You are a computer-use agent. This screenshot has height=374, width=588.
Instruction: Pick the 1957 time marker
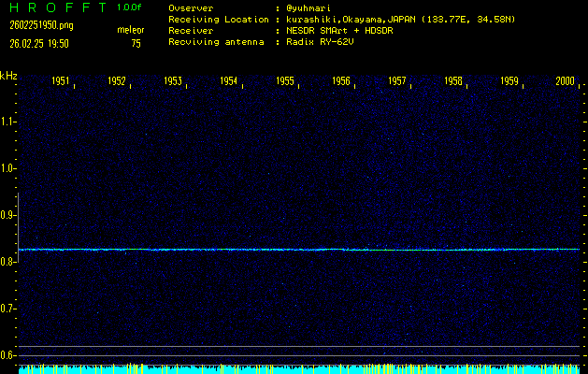tap(397, 82)
